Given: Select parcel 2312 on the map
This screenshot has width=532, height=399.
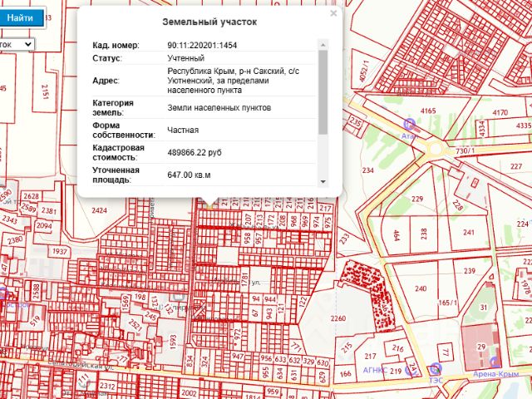Looking at the screenshot, I should 107,386.
